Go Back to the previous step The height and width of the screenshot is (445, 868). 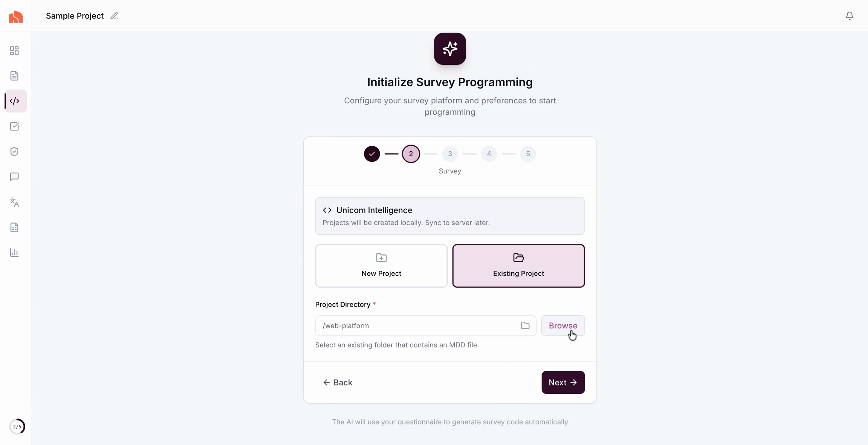pyautogui.click(x=338, y=382)
